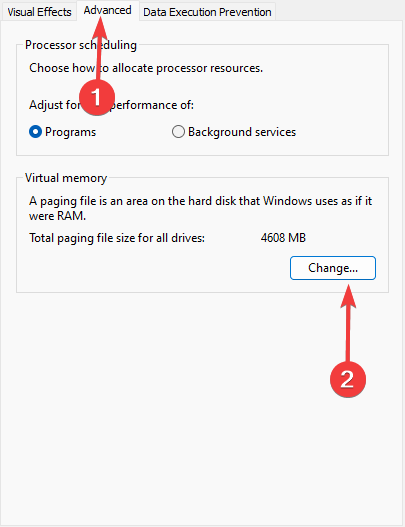
Task: Select the Programs radio button circle
Action: pyautogui.click(x=35, y=132)
